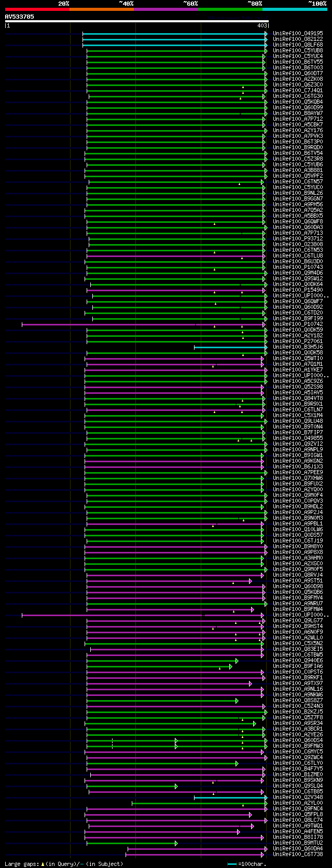Click the UniRef100_A3B881 label

pos(298,170)
